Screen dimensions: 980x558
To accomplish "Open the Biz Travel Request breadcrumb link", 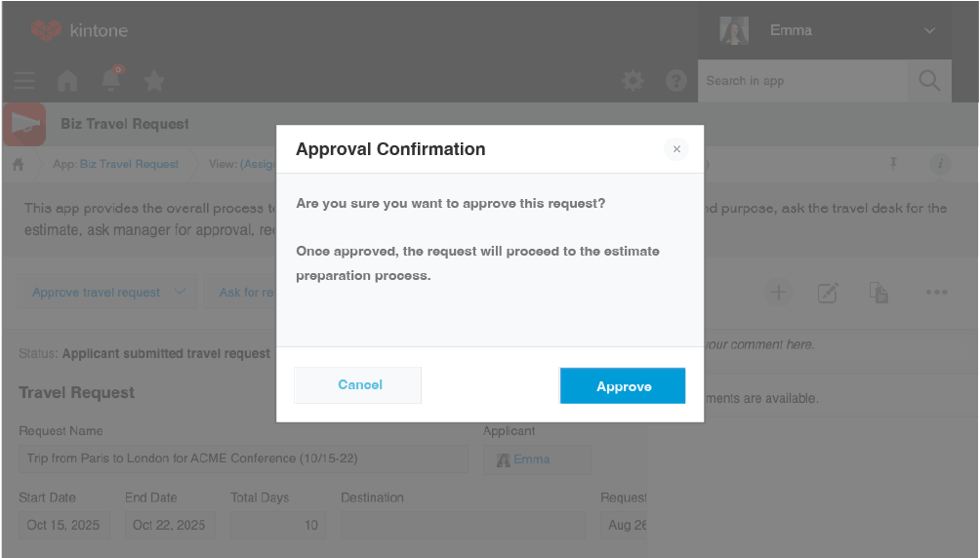I will [x=129, y=164].
